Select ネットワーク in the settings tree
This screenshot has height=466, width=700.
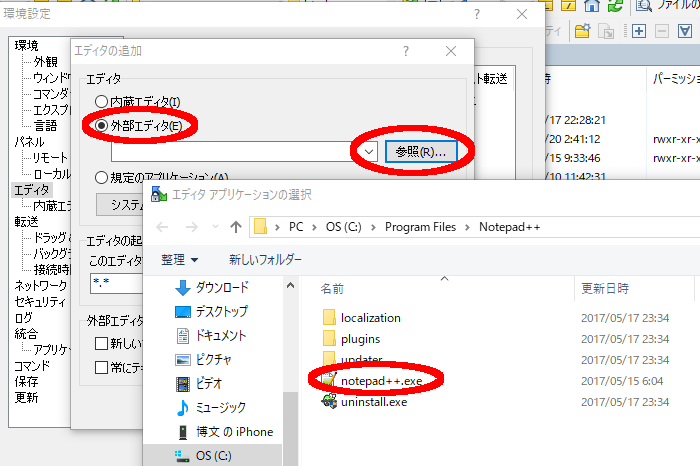point(40,286)
